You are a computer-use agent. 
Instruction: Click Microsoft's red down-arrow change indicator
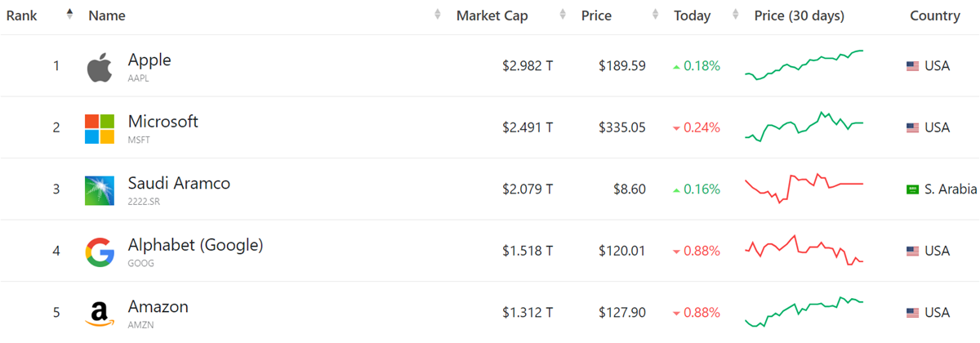point(676,128)
